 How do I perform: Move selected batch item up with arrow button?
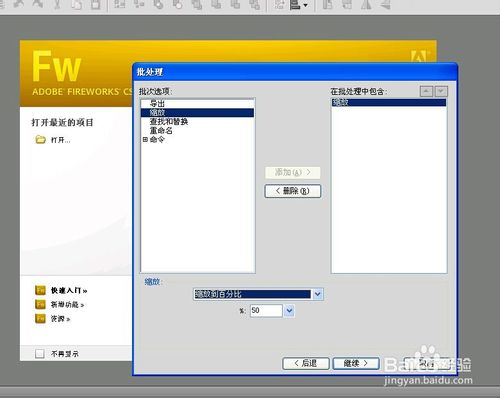click(x=426, y=91)
